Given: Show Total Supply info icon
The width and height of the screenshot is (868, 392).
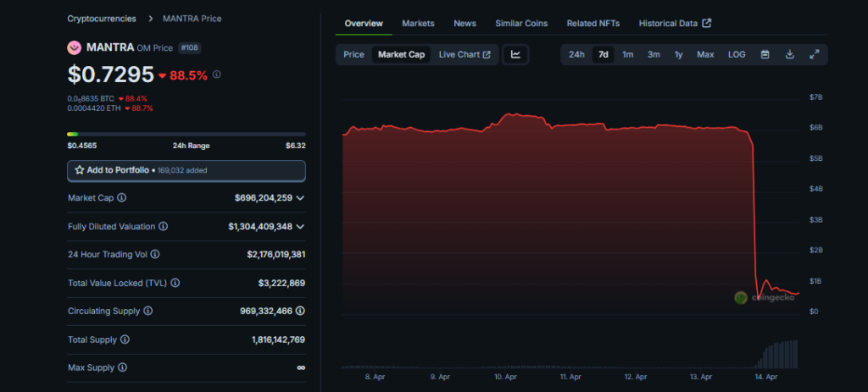Looking at the screenshot, I should click(125, 340).
